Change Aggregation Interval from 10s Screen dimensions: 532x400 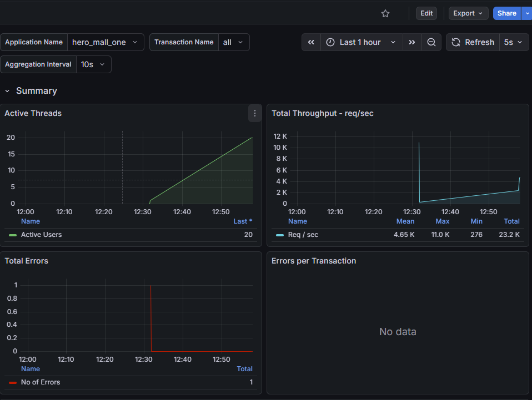pyautogui.click(x=93, y=64)
